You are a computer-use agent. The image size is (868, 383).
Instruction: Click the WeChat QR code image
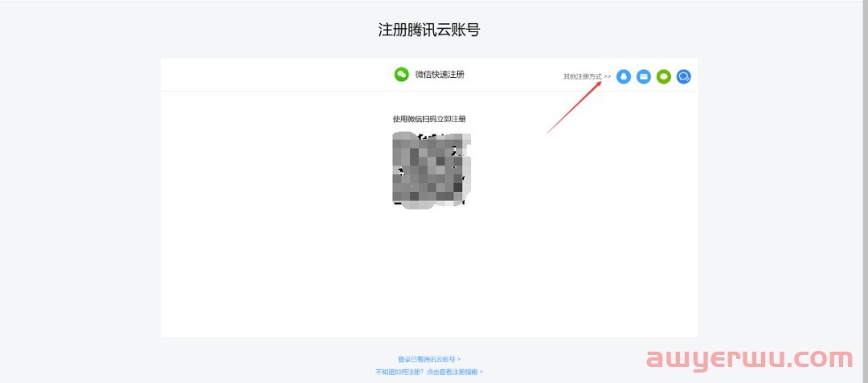pyautogui.click(x=432, y=170)
